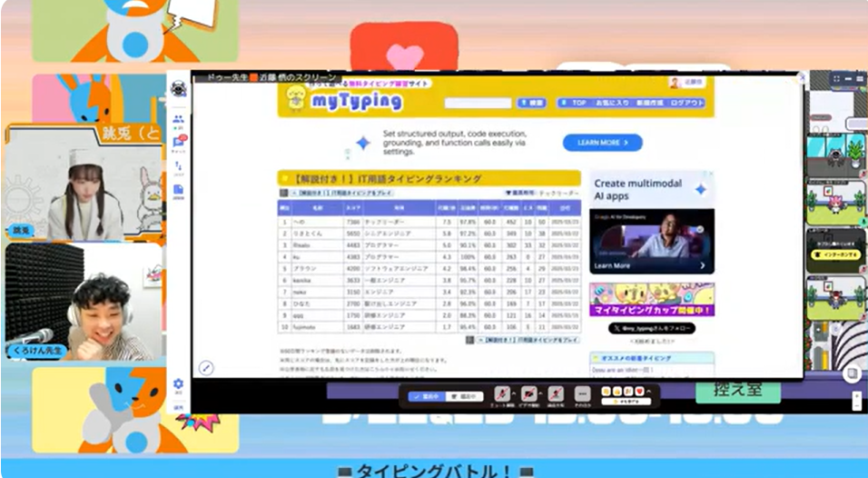Click ranking row 5 ブラウン
Image resolution: width=868 pixels, height=478 pixels.
pyautogui.click(x=429, y=269)
